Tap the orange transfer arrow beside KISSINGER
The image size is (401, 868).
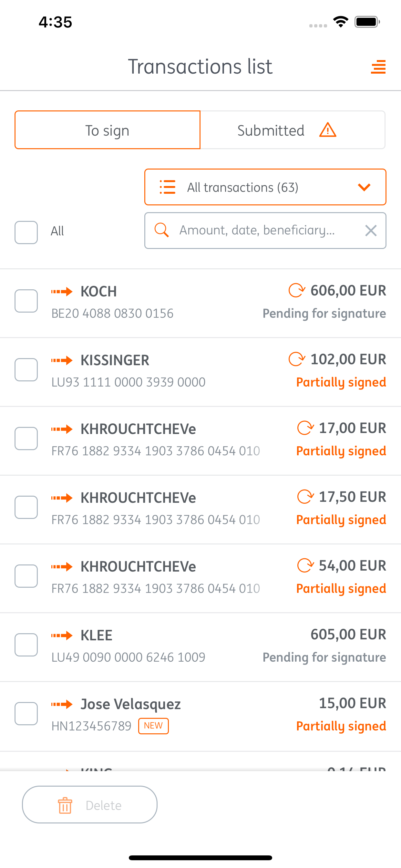point(62,360)
